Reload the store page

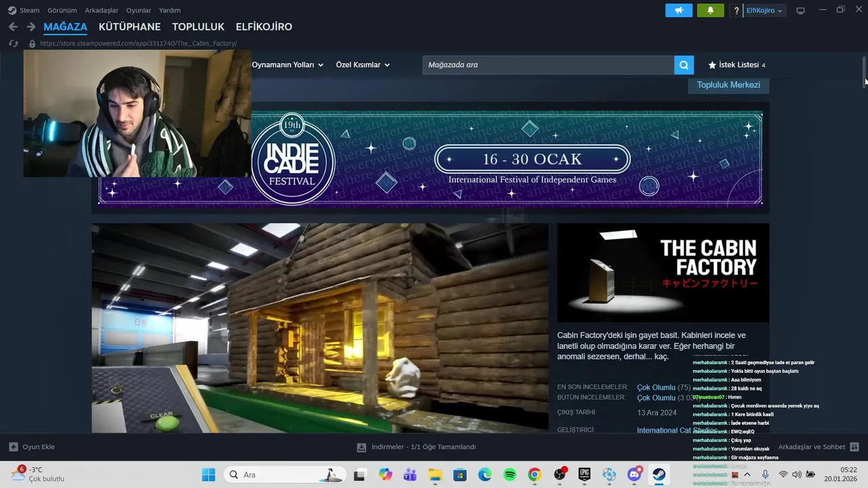point(13,43)
